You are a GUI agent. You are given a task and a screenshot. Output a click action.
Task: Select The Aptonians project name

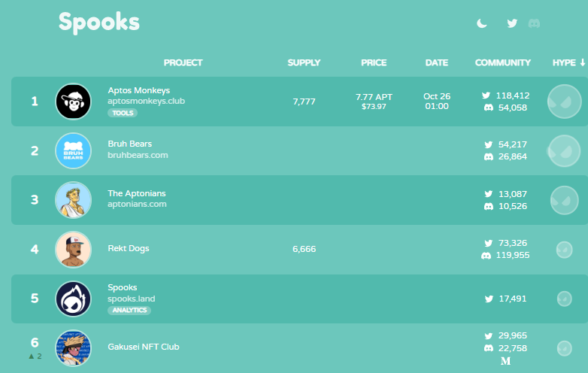[x=137, y=193]
